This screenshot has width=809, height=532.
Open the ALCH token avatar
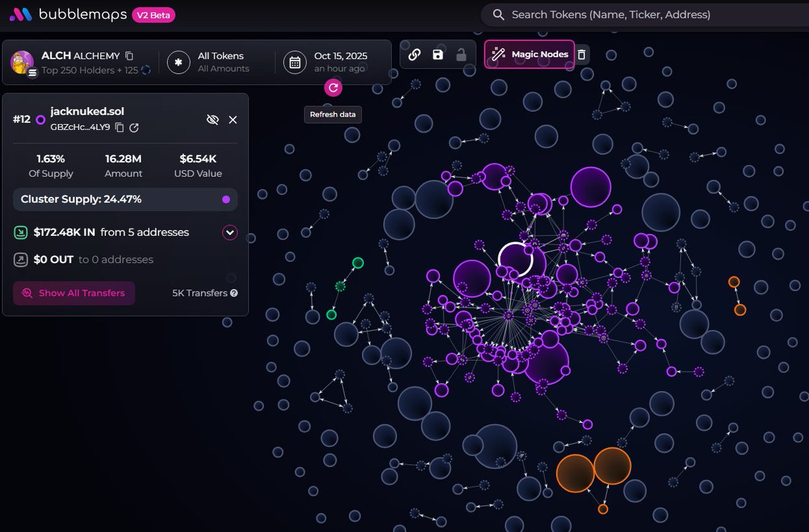[x=22, y=62]
